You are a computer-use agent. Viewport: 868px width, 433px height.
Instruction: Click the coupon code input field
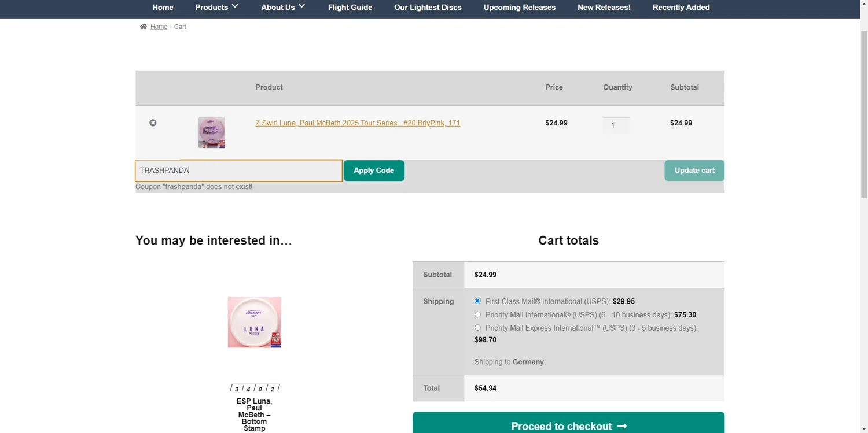(x=238, y=171)
